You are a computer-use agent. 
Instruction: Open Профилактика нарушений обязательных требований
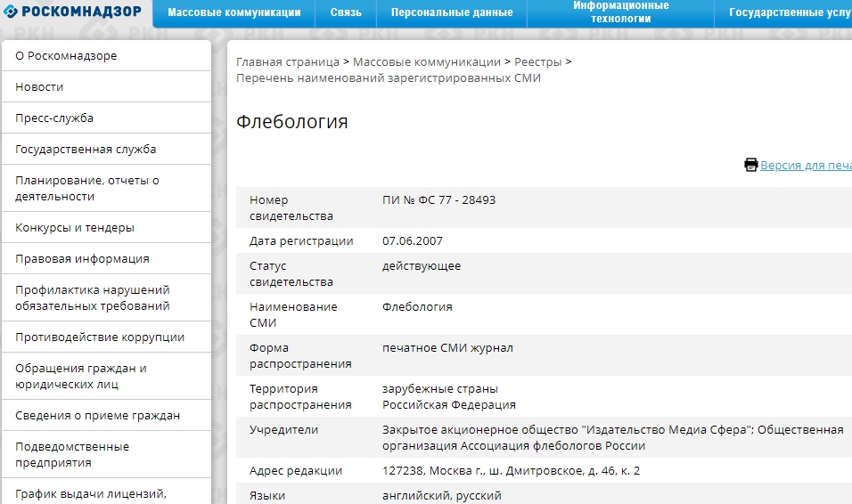click(x=107, y=297)
